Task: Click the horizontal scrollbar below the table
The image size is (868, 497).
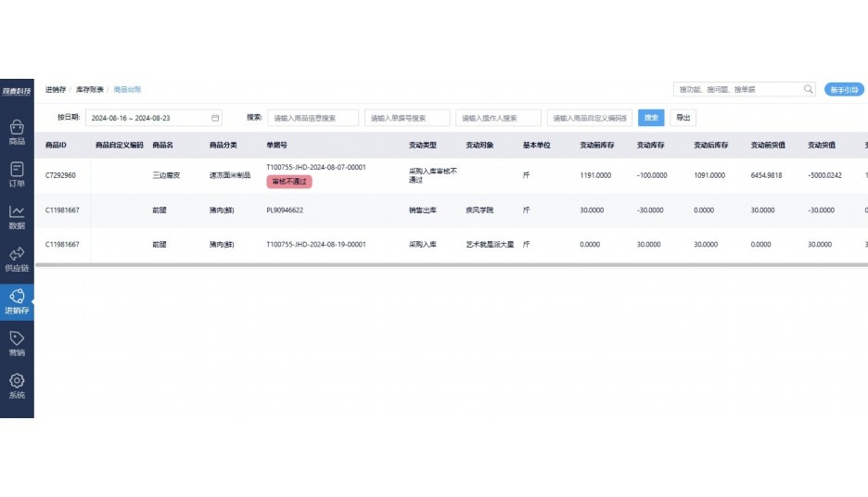Action: click(452, 265)
